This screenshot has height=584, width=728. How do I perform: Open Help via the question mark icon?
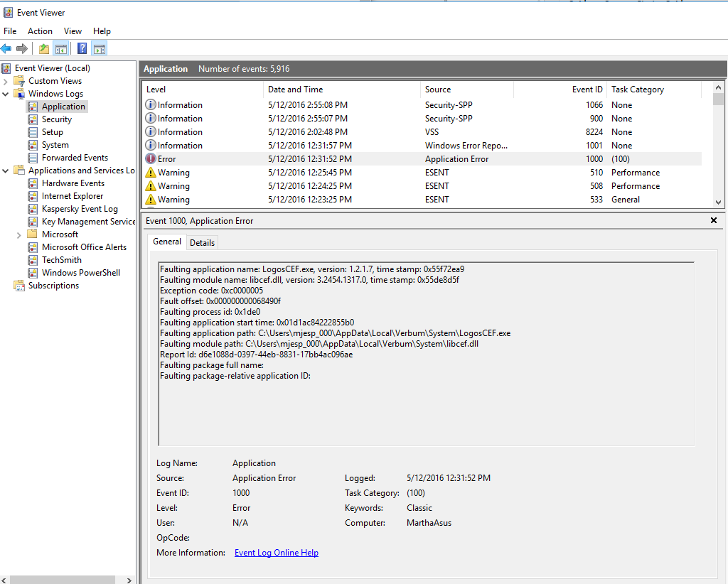click(82, 49)
